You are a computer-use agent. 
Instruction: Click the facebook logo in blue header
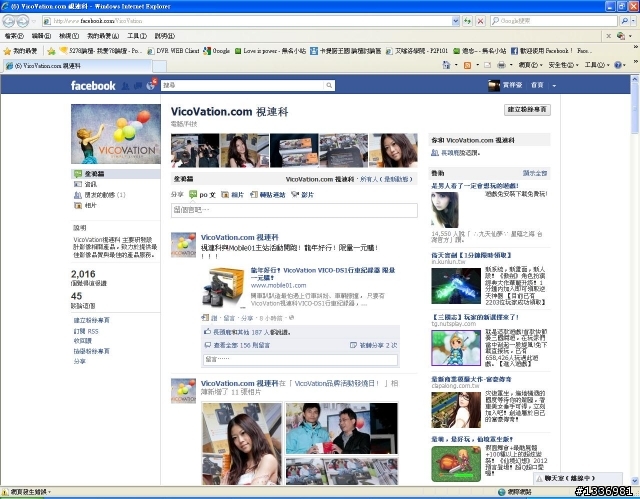(x=93, y=85)
